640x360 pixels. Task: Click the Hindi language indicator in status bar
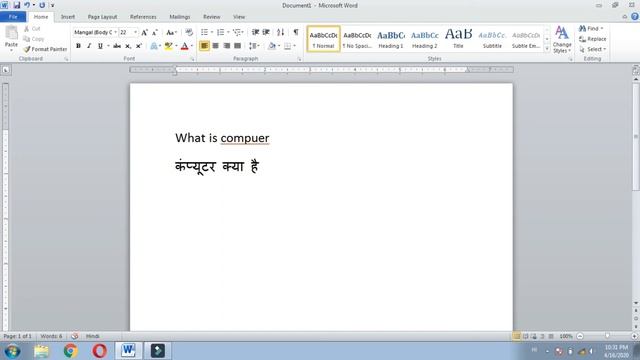point(92,336)
